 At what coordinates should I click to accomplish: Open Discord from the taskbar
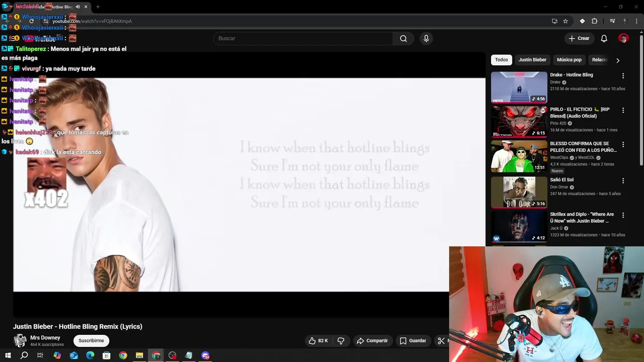(205, 355)
